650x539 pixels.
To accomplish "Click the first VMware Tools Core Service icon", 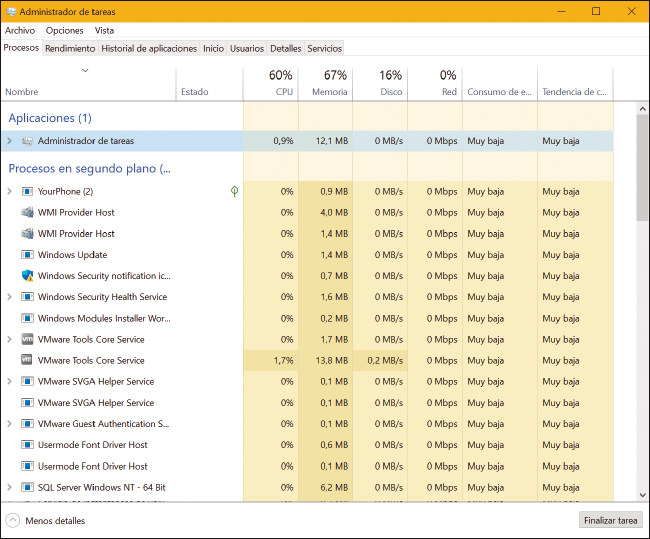I will pos(27,339).
